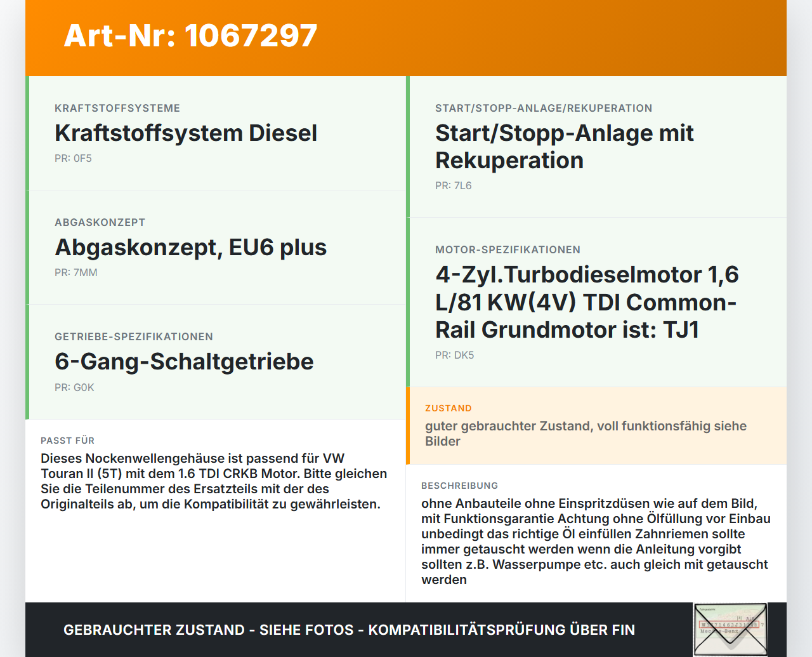Click the PR: 0F5 code
Viewport: 812px width, 657px height.
(73, 158)
